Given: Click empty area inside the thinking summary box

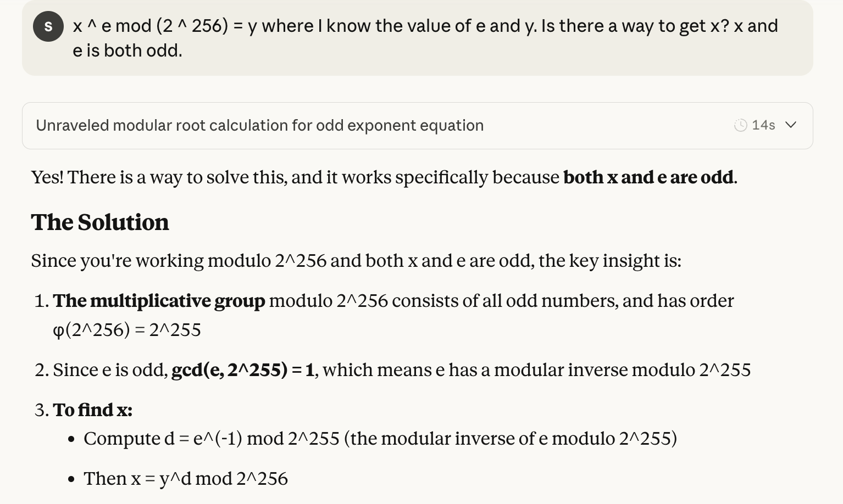Looking at the screenshot, I should [x=604, y=126].
